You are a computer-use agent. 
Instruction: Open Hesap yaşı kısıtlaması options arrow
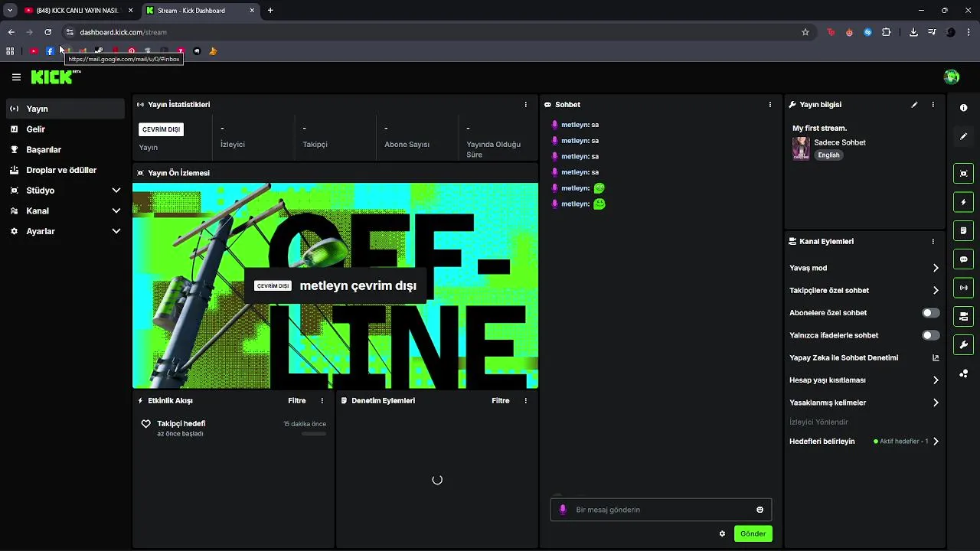[x=936, y=380]
